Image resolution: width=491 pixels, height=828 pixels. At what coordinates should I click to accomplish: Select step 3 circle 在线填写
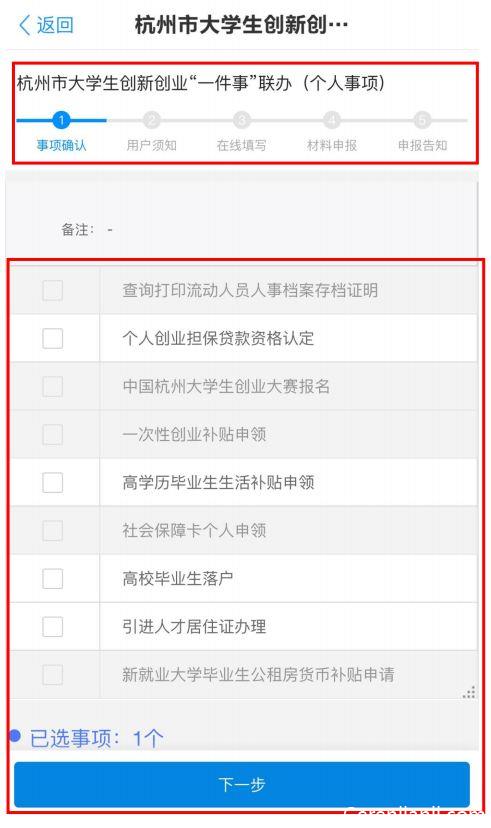tap(241, 120)
